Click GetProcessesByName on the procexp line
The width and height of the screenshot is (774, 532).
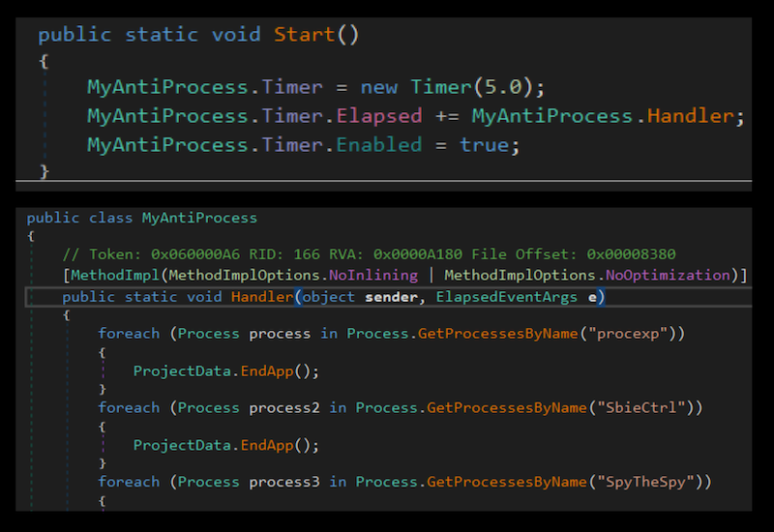tap(497, 334)
